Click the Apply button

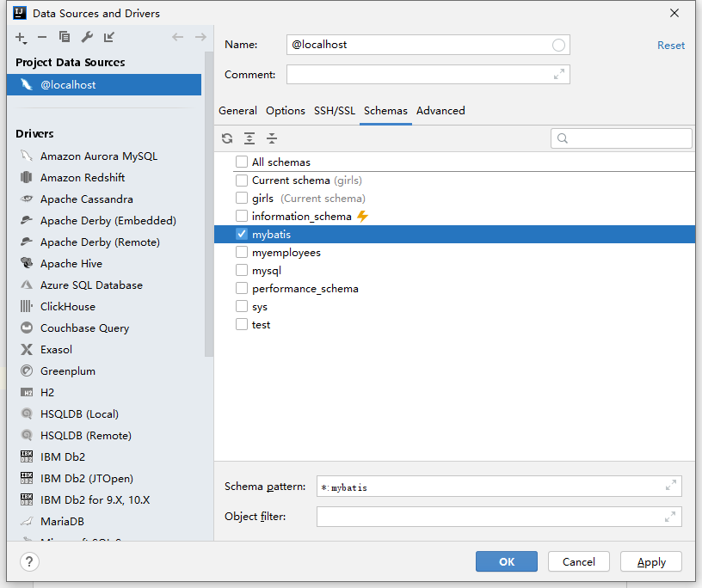[651, 561]
